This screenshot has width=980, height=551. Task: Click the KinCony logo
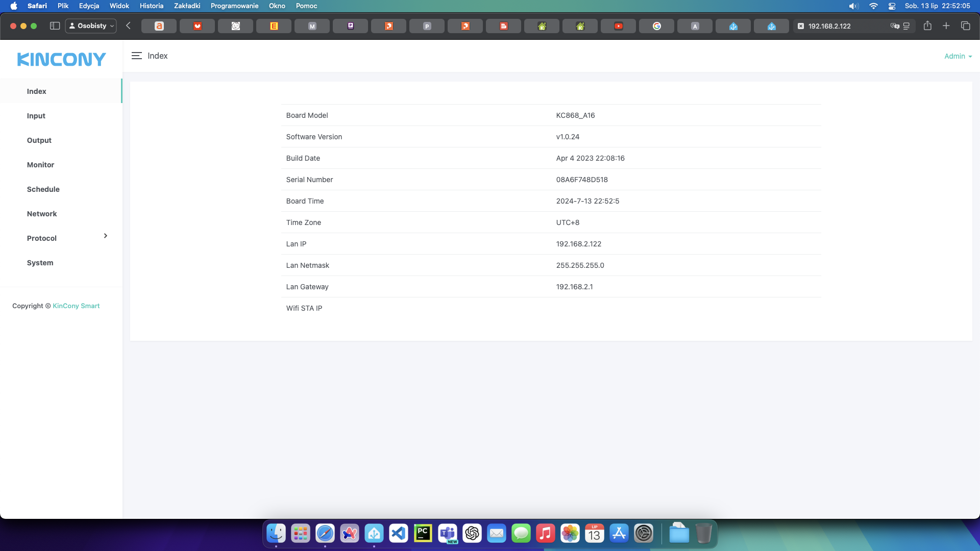[61, 60]
